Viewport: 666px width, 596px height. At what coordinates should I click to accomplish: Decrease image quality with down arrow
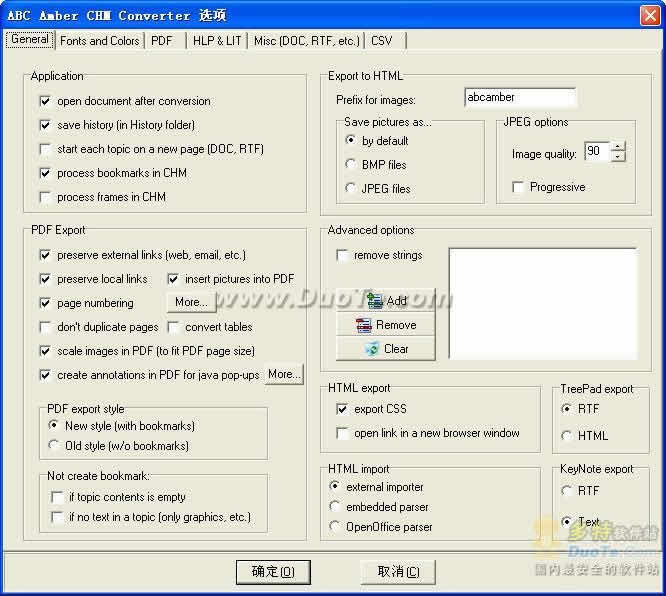pyautogui.click(x=618, y=156)
